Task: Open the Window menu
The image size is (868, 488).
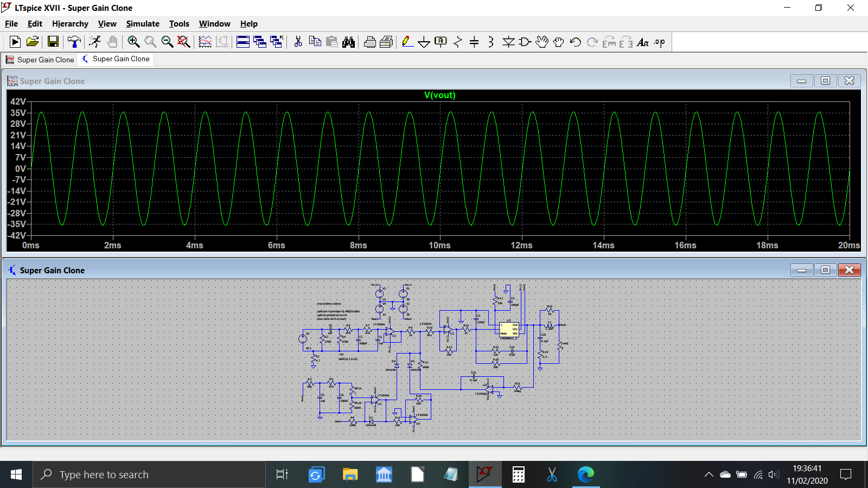Action: point(214,23)
